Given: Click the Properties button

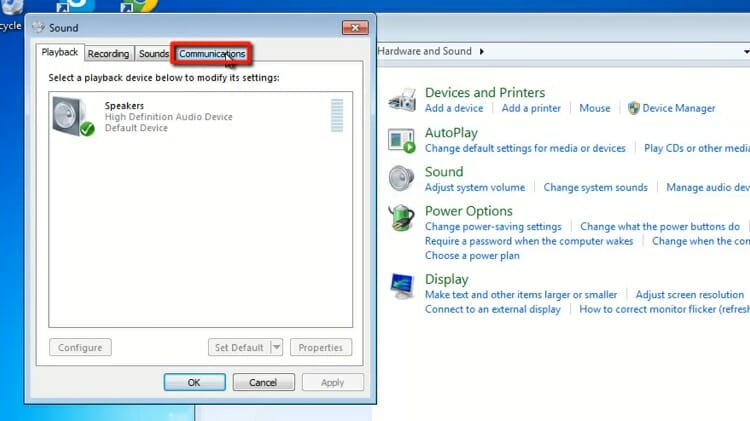Looking at the screenshot, I should (x=320, y=347).
